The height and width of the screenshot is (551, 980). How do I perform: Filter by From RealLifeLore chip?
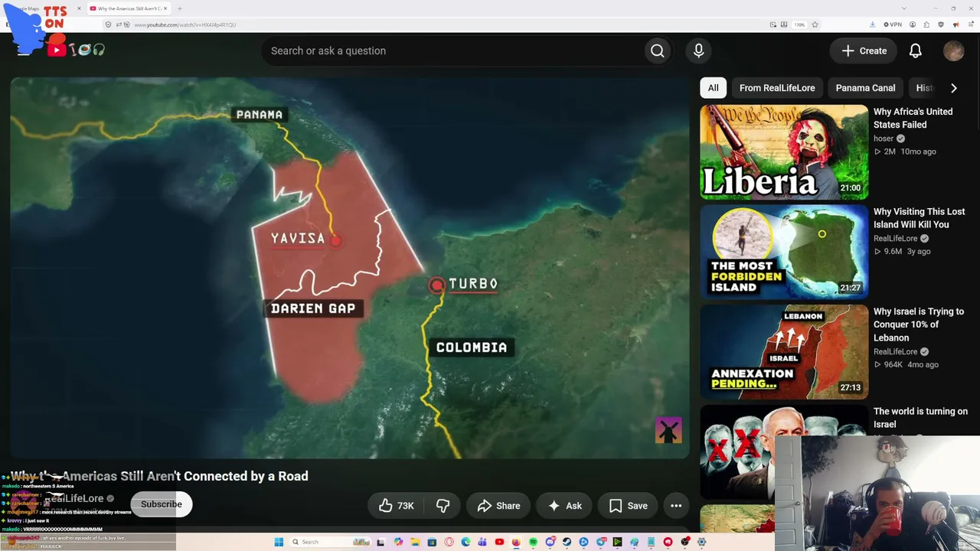pyautogui.click(x=777, y=88)
